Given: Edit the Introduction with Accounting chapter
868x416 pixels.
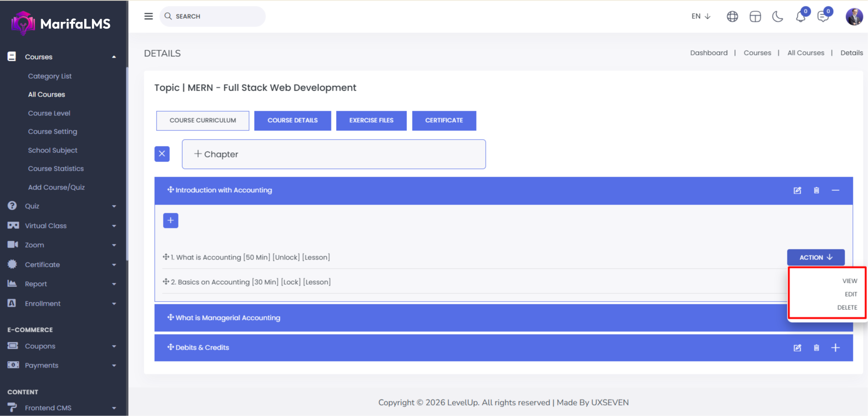Looking at the screenshot, I should click(x=797, y=190).
